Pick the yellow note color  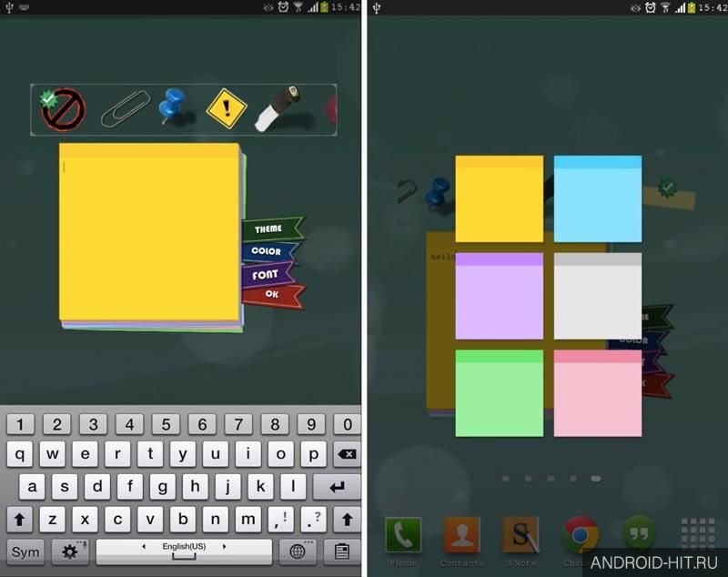tap(499, 198)
